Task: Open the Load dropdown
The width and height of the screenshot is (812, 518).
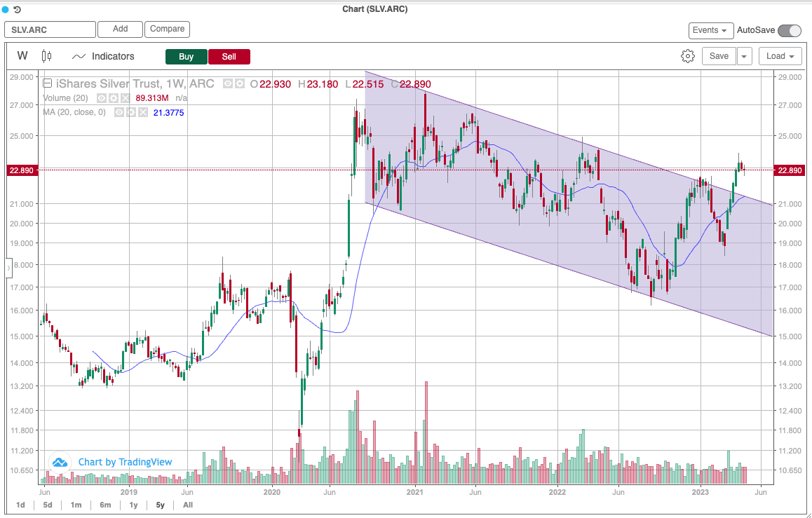Action: tap(780, 56)
